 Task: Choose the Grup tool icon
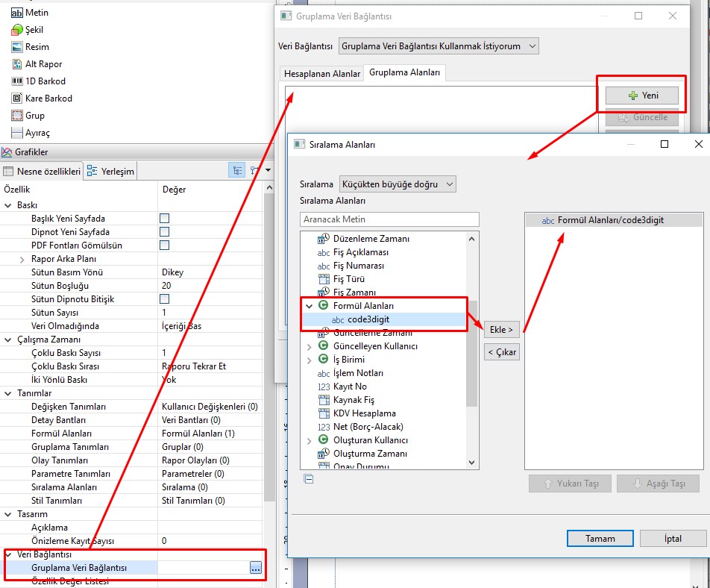point(17,116)
